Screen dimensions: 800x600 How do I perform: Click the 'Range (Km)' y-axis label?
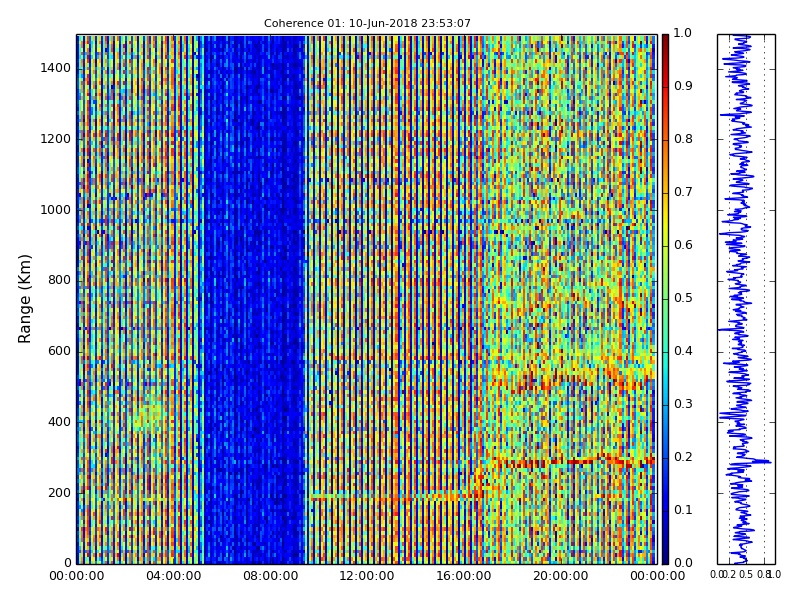pyautogui.click(x=24, y=299)
